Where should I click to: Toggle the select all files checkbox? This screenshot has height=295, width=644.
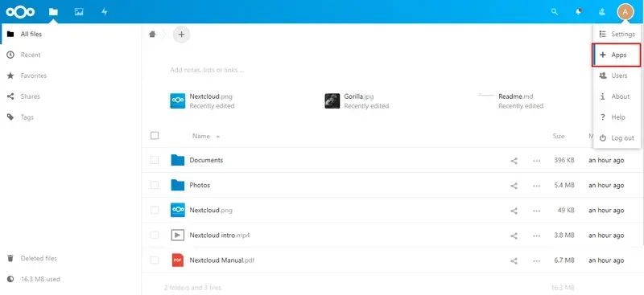[x=155, y=135]
